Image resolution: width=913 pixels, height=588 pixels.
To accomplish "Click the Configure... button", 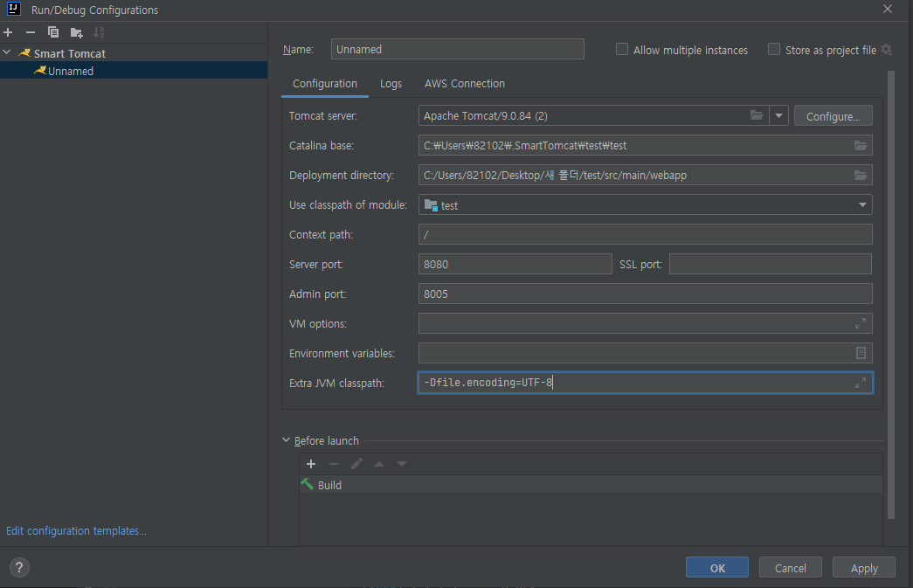I will [x=833, y=116].
